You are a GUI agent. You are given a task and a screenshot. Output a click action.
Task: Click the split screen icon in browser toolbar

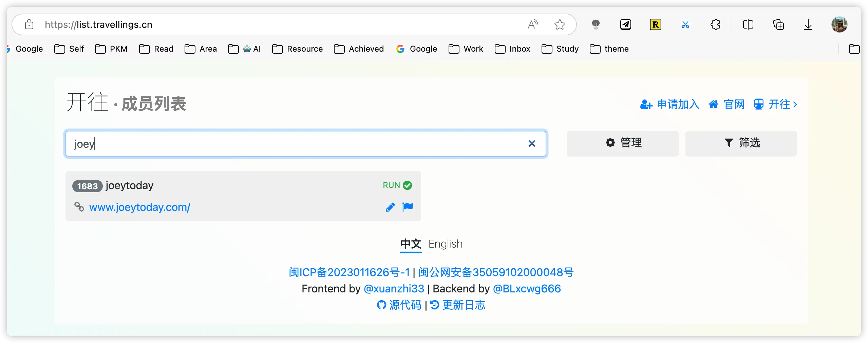pyautogui.click(x=748, y=24)
